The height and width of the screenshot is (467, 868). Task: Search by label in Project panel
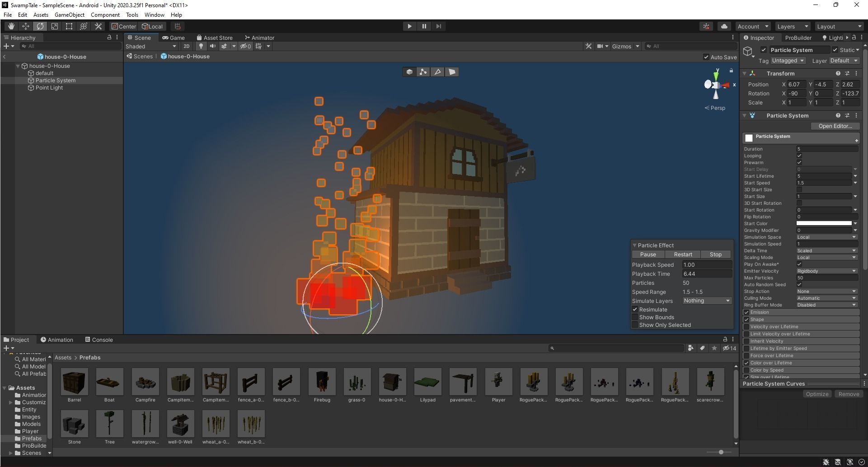[x=702, y=348]
